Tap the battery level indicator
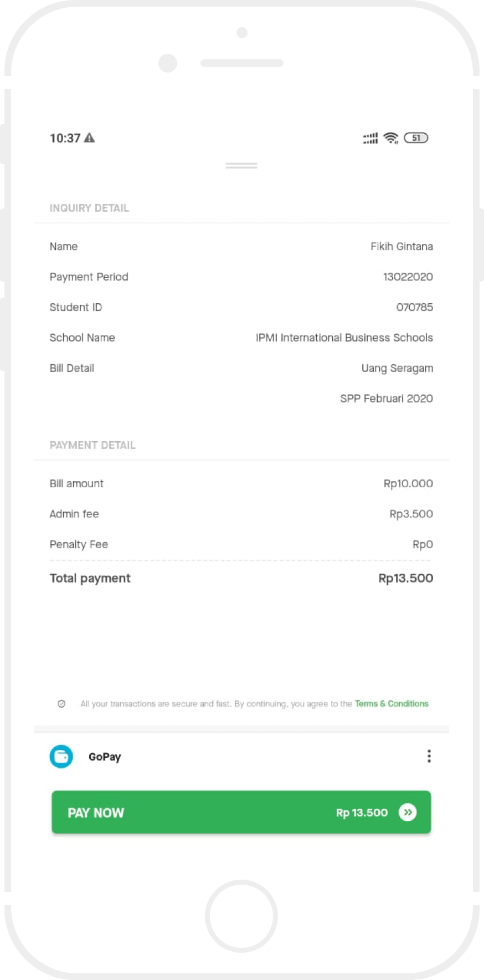The width and height of the screenshot is (484, 980). point(416,138)
